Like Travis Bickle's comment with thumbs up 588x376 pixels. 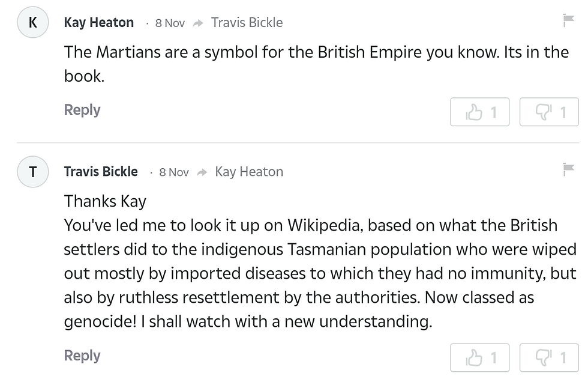click(x=479, y=357)
